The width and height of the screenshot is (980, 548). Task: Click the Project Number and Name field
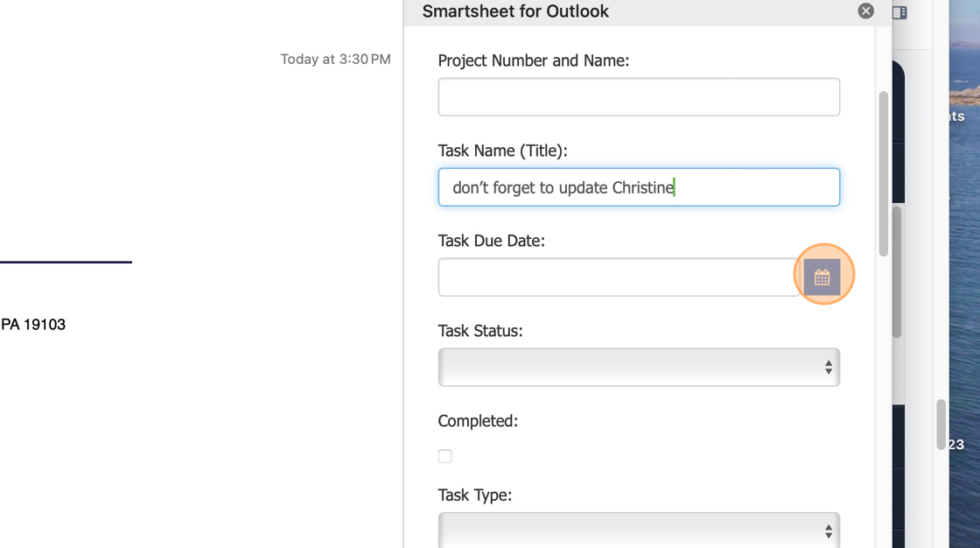[x=639, y=97]
